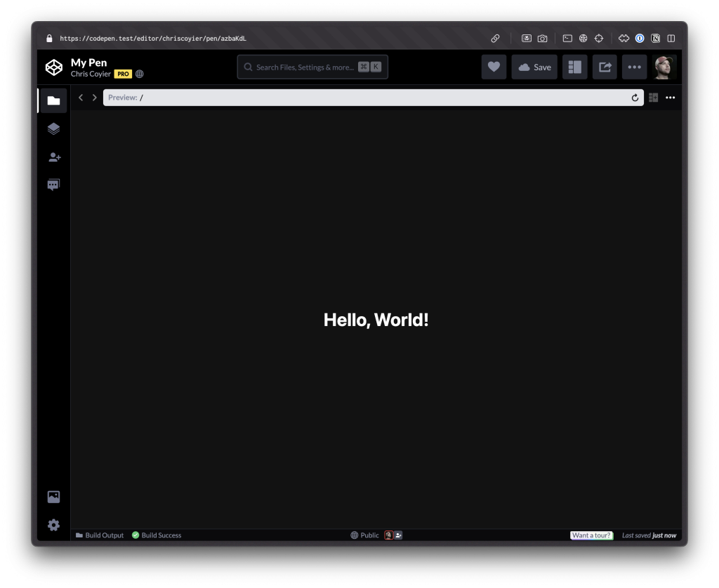Open the Files folder sidebar panel
The height and width of the screenshot is (588, 719).
pyautogui.click(x=53, y=100)
